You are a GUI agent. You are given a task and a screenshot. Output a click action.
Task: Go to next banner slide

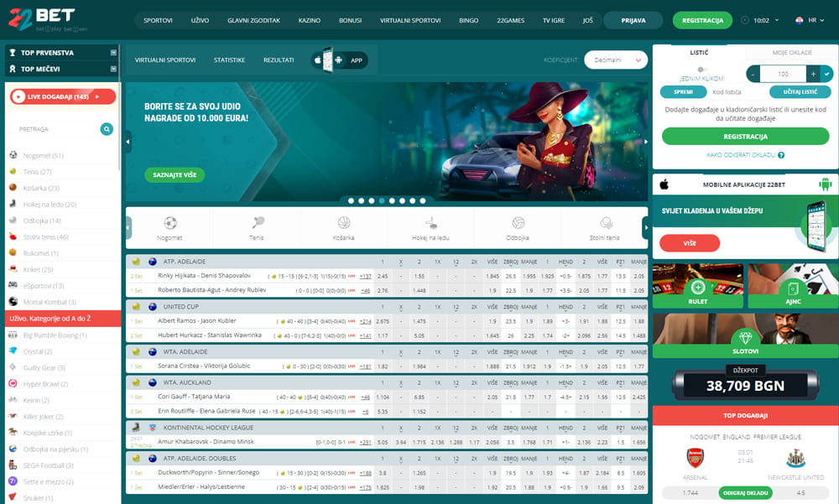click(x=646, y=142)
